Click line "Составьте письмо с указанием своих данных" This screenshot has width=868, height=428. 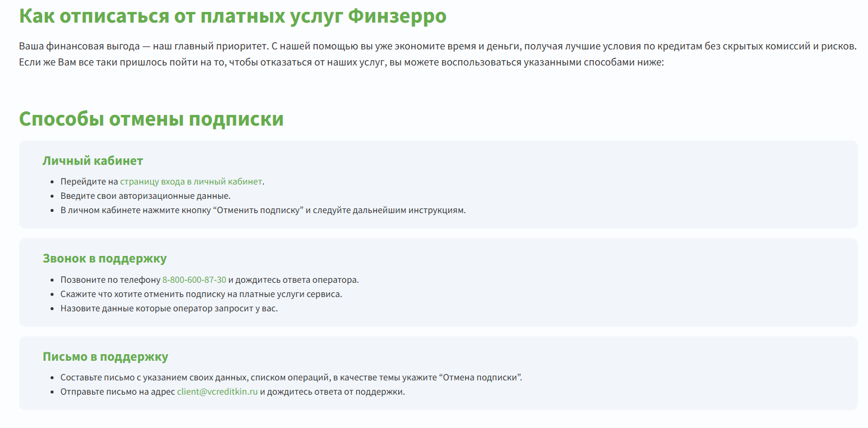point(154,377)
